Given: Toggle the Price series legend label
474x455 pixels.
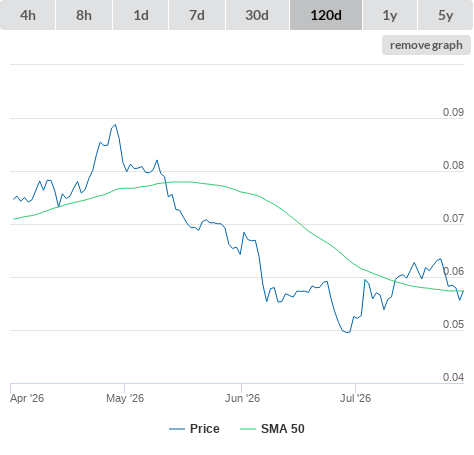Looking at the screenshot, I should click(x=205, y=429).
